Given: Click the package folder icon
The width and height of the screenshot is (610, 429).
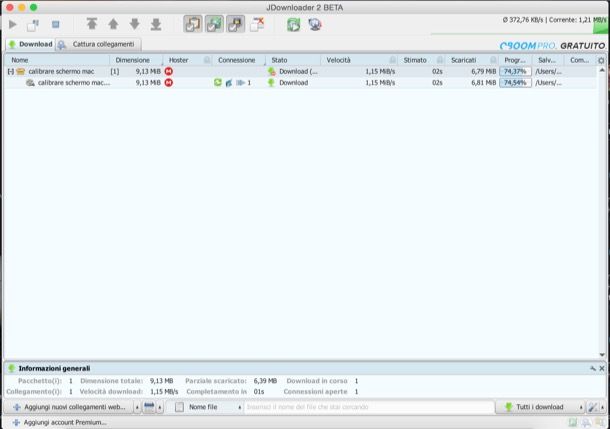Looking at the screenshot, I should click(x=21, y=72).
